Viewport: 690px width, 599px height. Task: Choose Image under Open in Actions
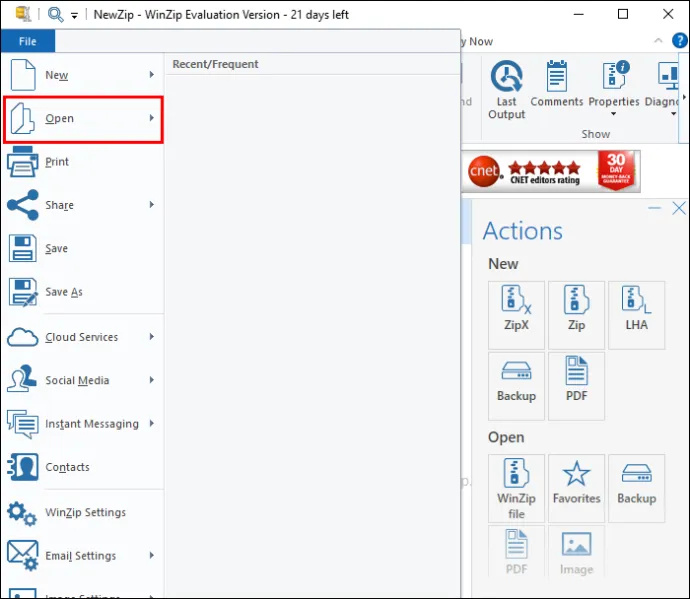[576, 551]
